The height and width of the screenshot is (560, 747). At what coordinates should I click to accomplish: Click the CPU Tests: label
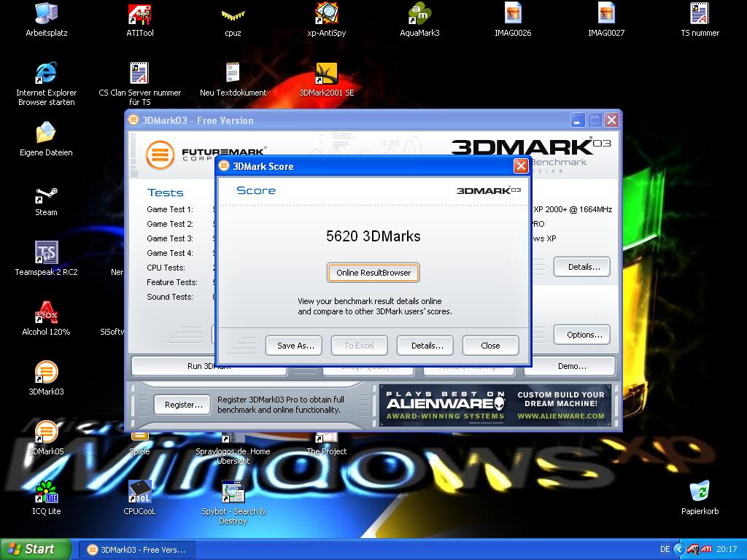click(x=166, y=268)
